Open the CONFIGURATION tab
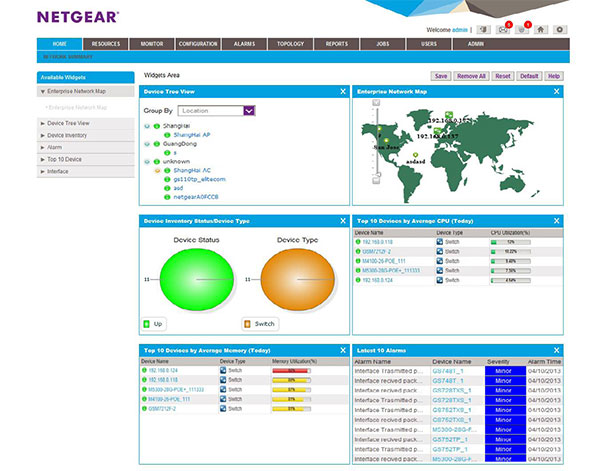The width and height of the screenshot is (600, 471). click(x=198, y=44)
